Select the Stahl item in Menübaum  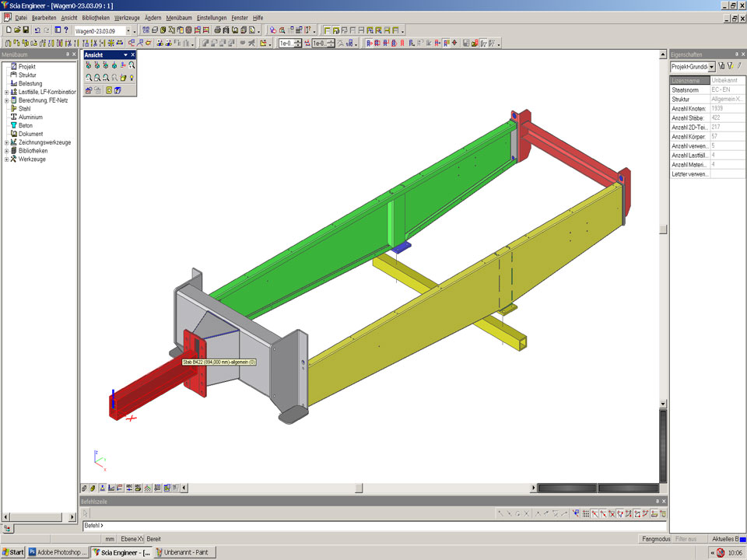(x=24, y=109)
